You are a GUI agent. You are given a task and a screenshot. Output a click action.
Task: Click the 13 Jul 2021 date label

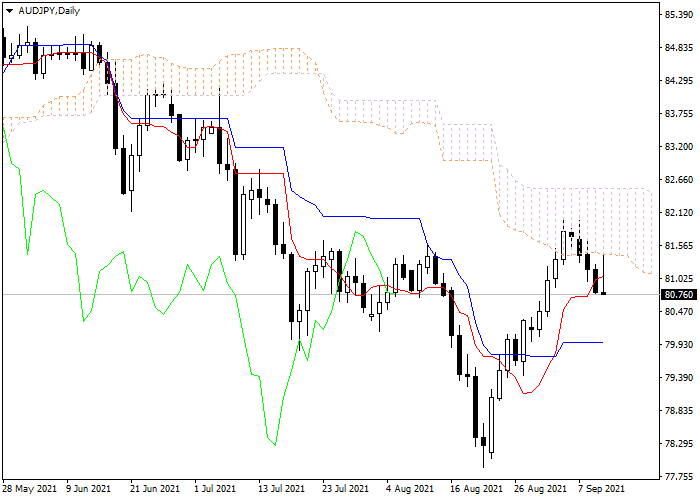(x=282, y=489)
